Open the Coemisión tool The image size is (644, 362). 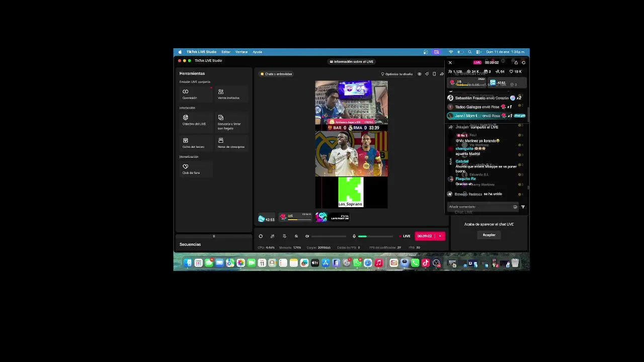(x=195, y=94)
